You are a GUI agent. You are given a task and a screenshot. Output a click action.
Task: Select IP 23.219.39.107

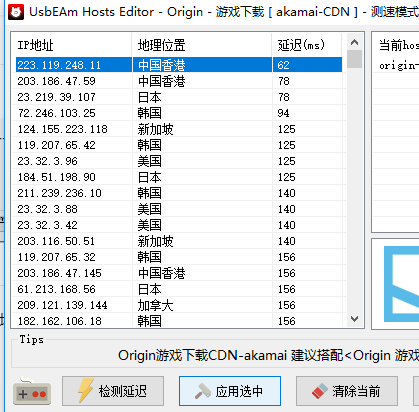pos(56,97)
